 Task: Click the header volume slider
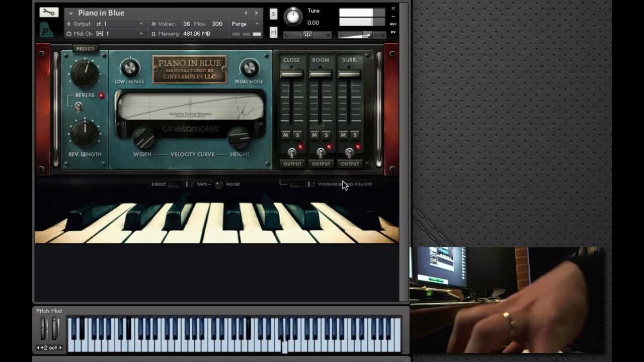(362, 35)
